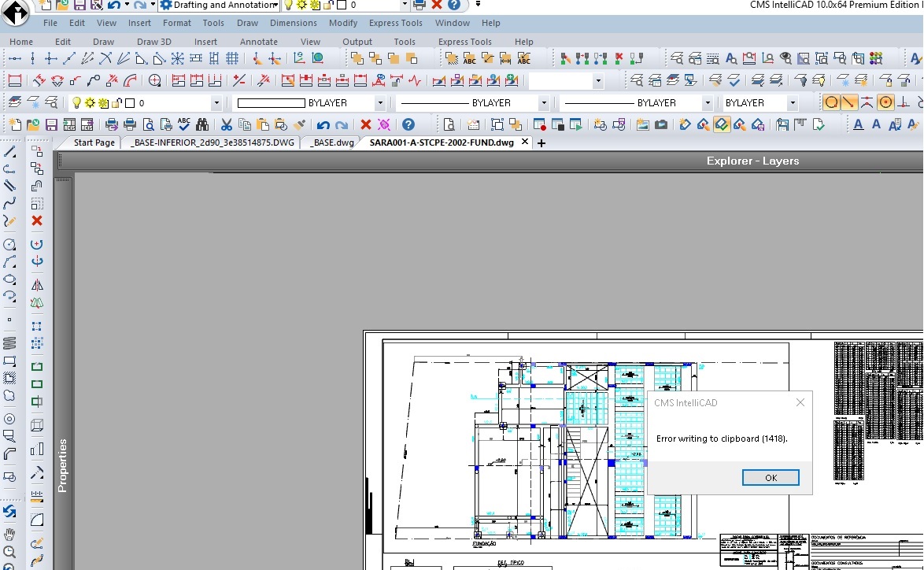Select the Spline draw tool
The image size is (924, 570).
(x=10, y=203)
